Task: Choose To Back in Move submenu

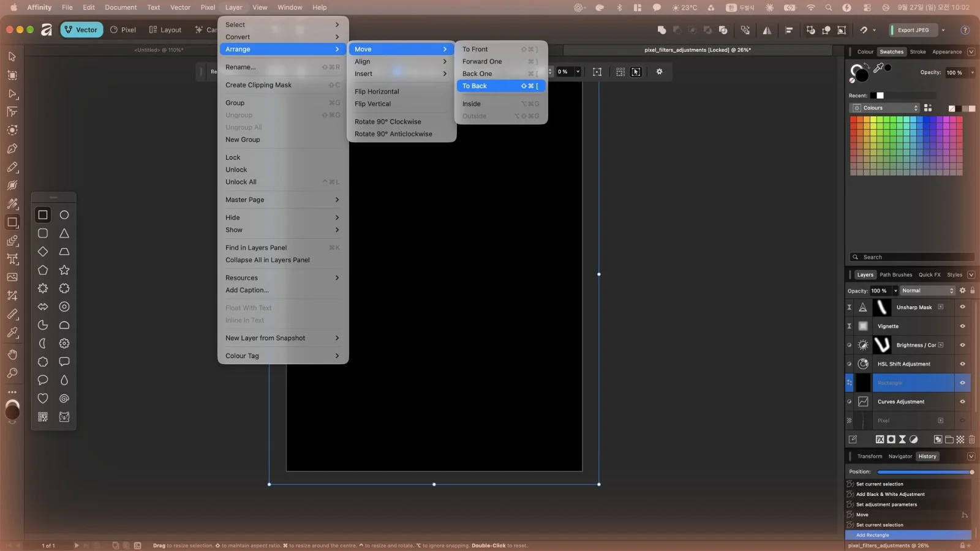Action: click(501, 86)
